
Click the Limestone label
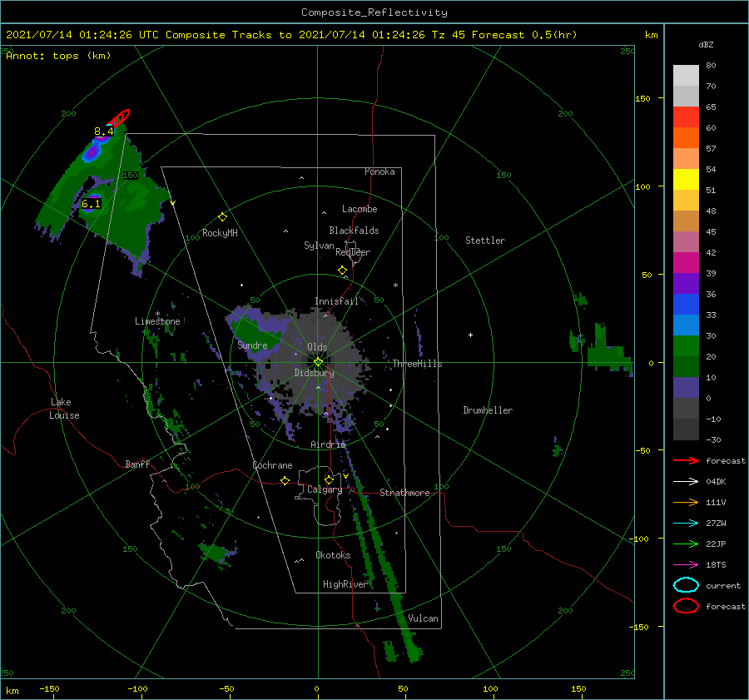pos(157,321)
